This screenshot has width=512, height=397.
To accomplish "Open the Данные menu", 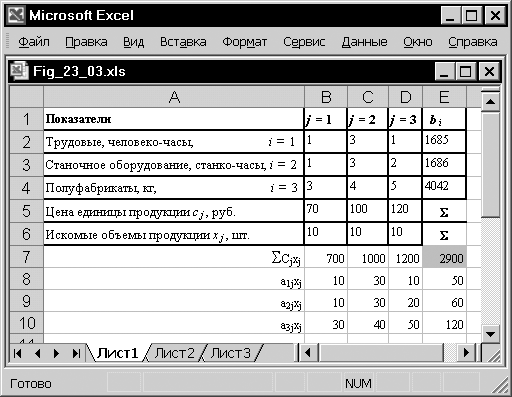I will tap(364, 42).
